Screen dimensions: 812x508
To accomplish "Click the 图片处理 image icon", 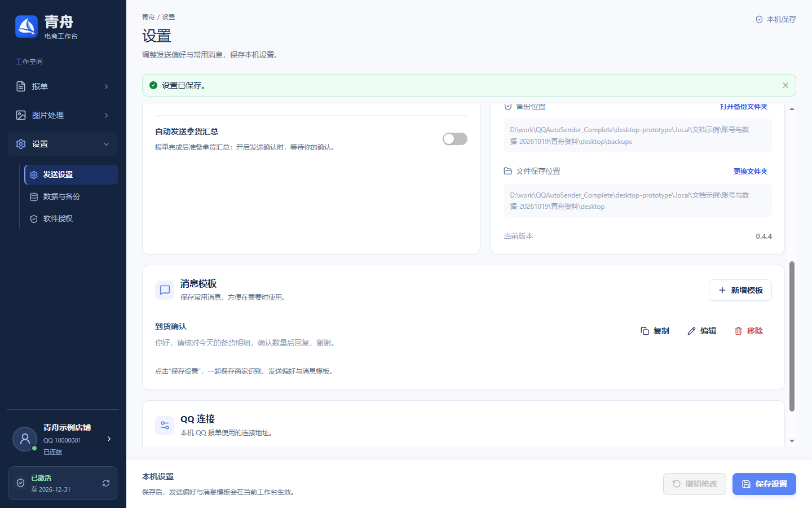I will click(21, 115).
